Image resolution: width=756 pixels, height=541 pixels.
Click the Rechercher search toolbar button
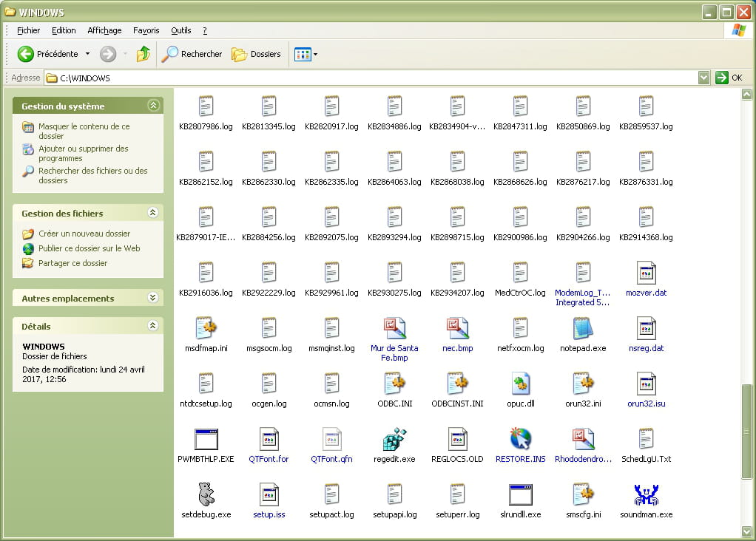click(x=192, y=54)
